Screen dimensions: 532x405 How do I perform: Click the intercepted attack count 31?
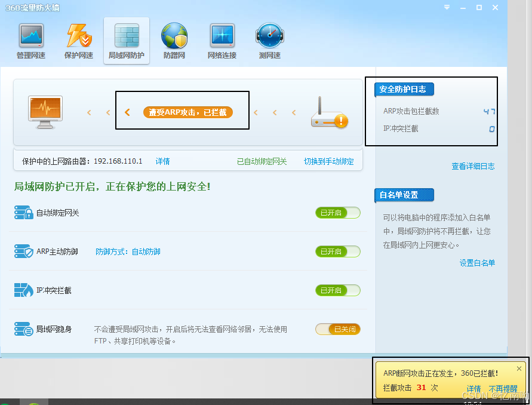point(421,387)
